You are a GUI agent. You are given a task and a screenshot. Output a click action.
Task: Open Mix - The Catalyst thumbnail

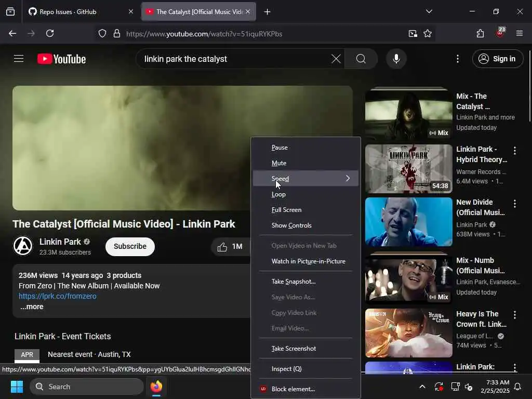[408, 114]
